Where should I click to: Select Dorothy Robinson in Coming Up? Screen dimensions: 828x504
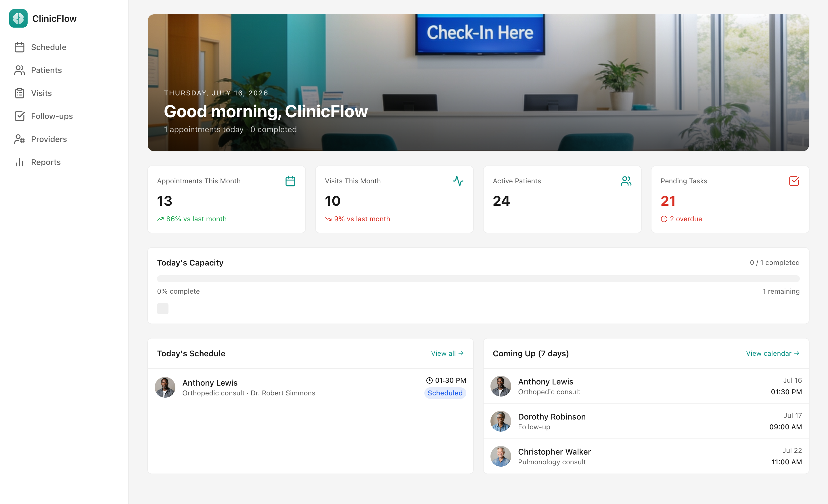tap(646, 422)
